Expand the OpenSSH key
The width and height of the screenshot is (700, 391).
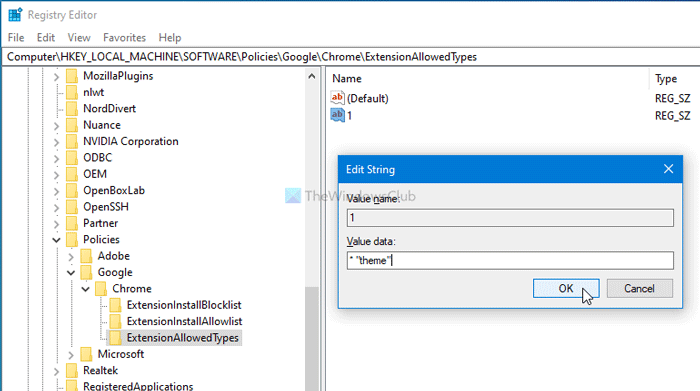[x=56, y=208]
